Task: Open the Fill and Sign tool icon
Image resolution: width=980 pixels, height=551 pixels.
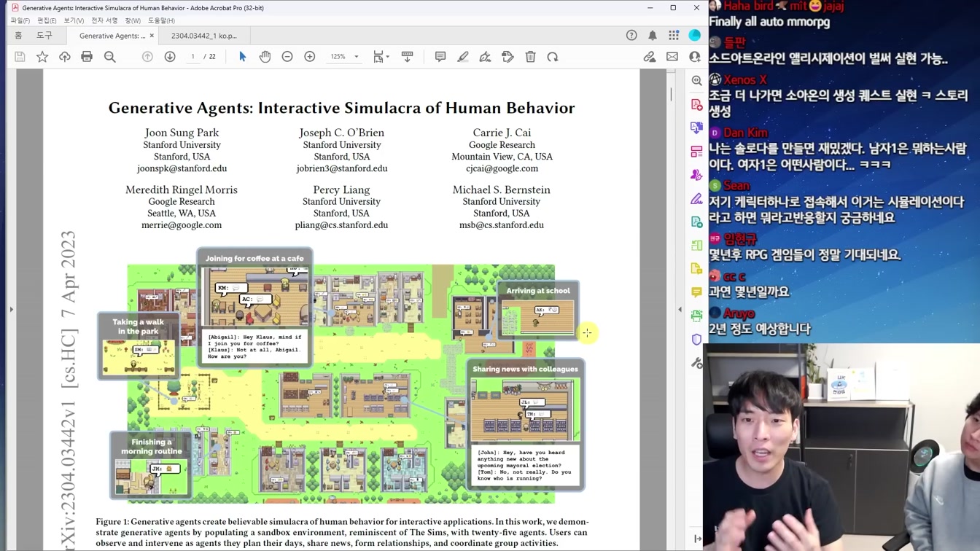Action: point(485,57)
